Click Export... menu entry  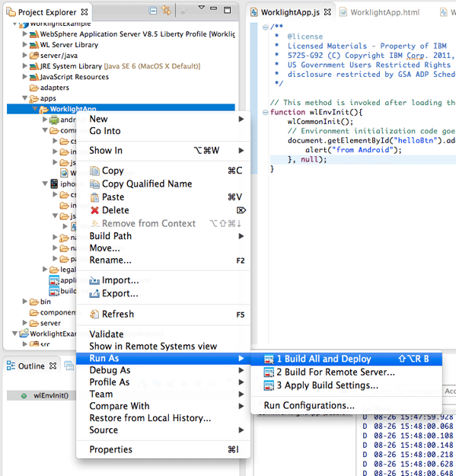tap(163, 293)
